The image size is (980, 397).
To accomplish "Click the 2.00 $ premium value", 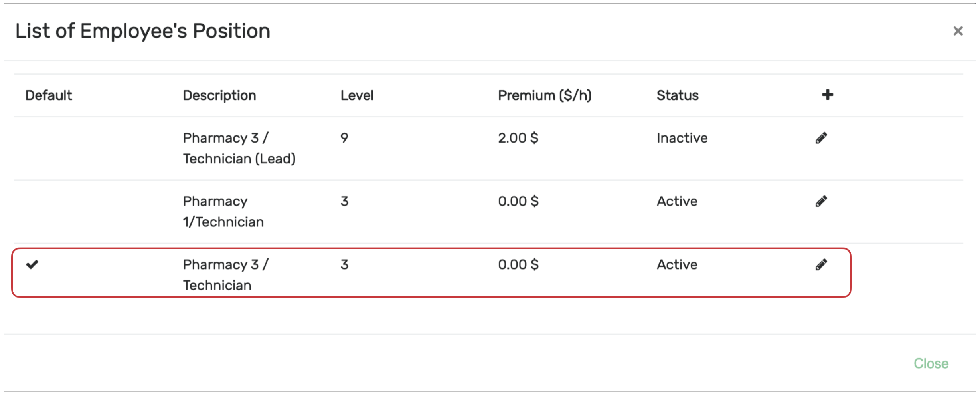I will [518, 138].
